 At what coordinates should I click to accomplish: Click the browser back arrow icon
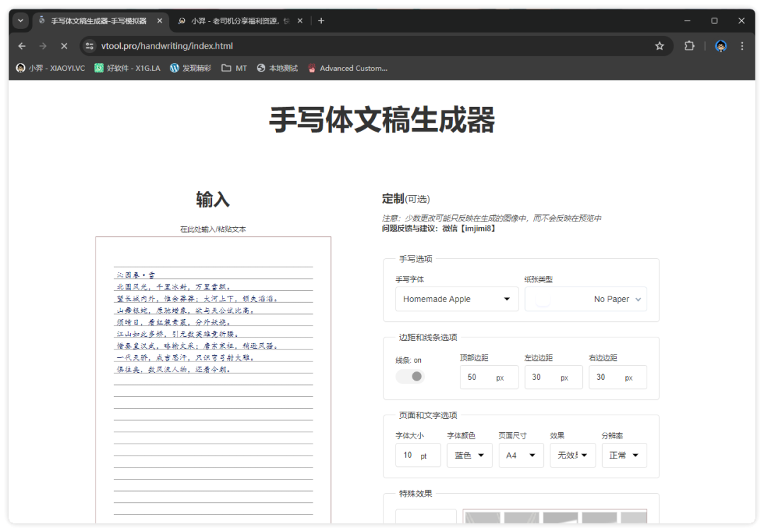22,46
